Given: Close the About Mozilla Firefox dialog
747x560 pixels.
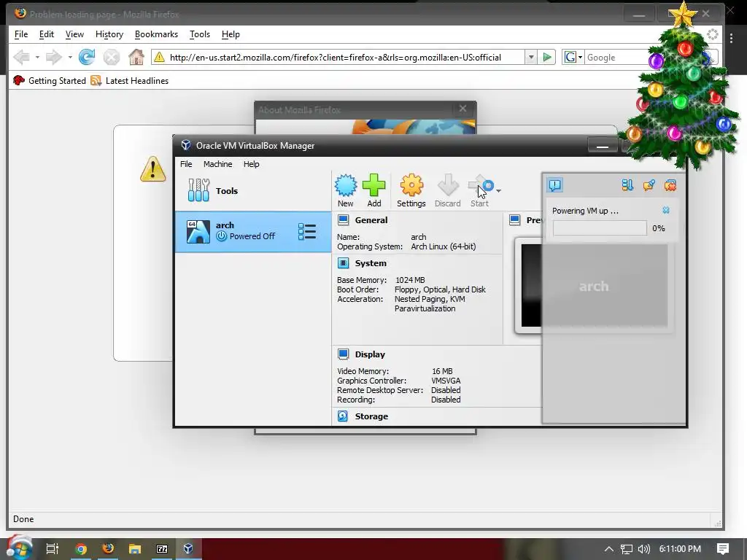Looking at the screenshot, I should point(462,109).
